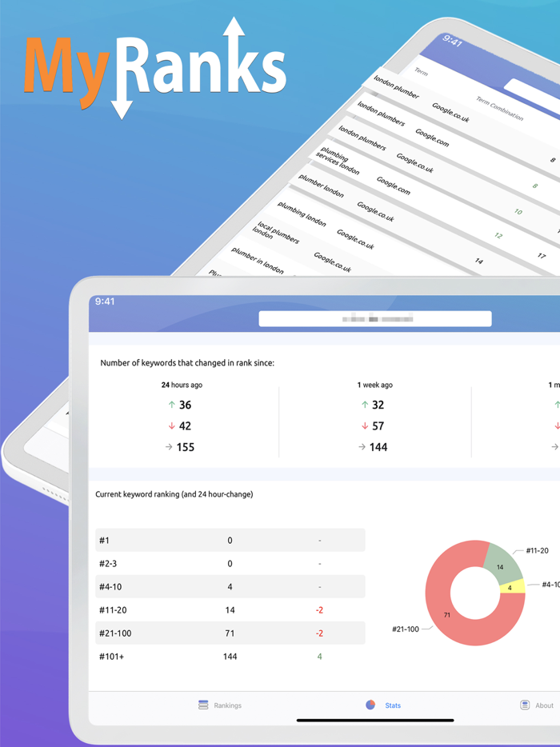Click 'Number of keywords that changed' heading
This screenshot has height=747, width=560.
click(187, 363)
